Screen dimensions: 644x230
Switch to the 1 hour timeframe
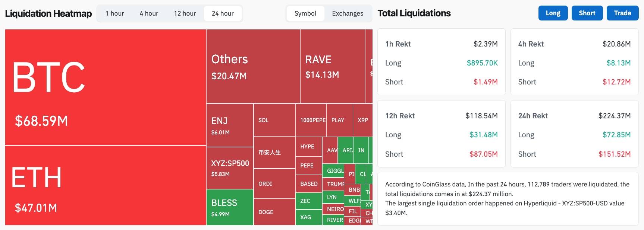click(x=114, y=13)
